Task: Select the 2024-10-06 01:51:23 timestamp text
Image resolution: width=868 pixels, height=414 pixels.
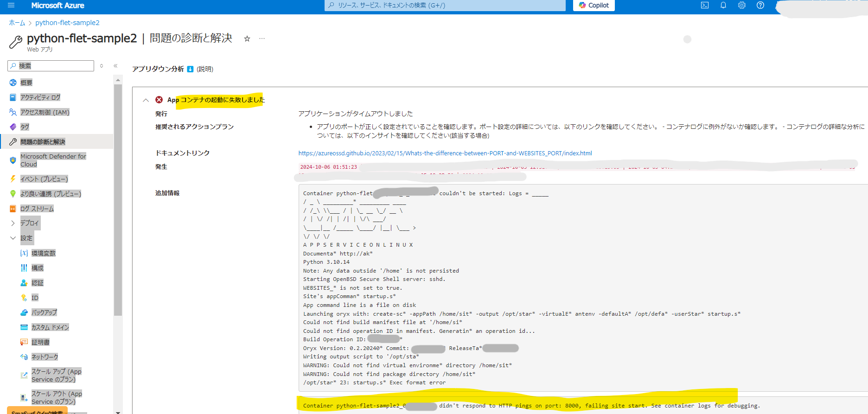Action: pyautogui.click(x=328, y=167)
